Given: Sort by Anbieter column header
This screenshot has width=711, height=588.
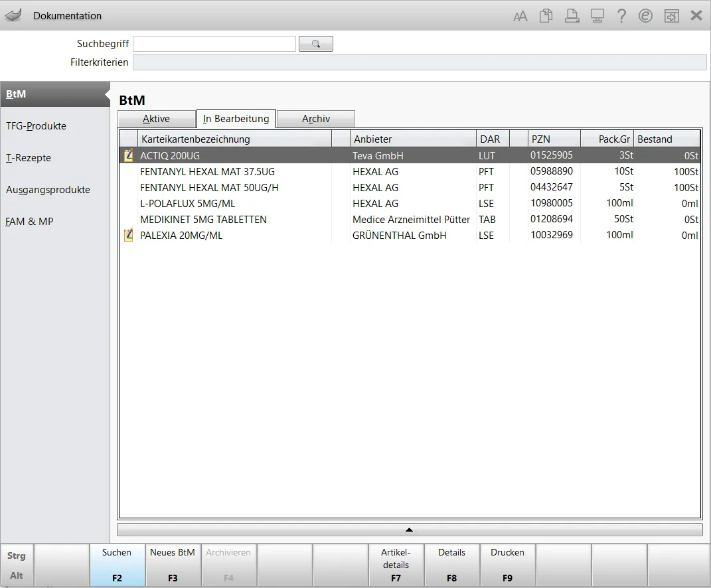Looking at the screenshot, I should click(x=413, y=139).
